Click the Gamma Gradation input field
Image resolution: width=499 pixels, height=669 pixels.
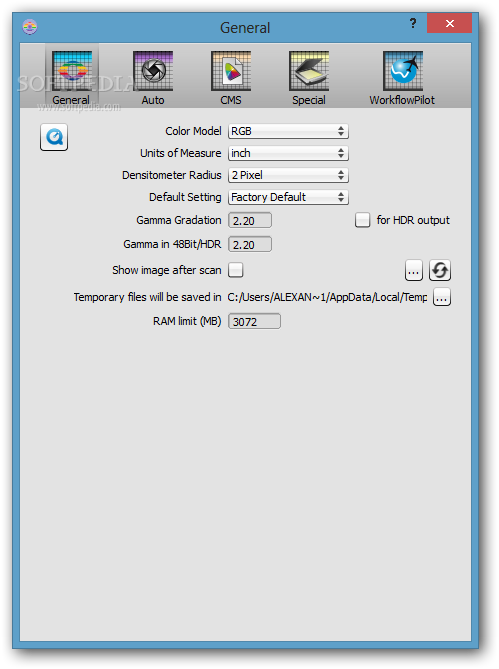[x=250, y=221]
